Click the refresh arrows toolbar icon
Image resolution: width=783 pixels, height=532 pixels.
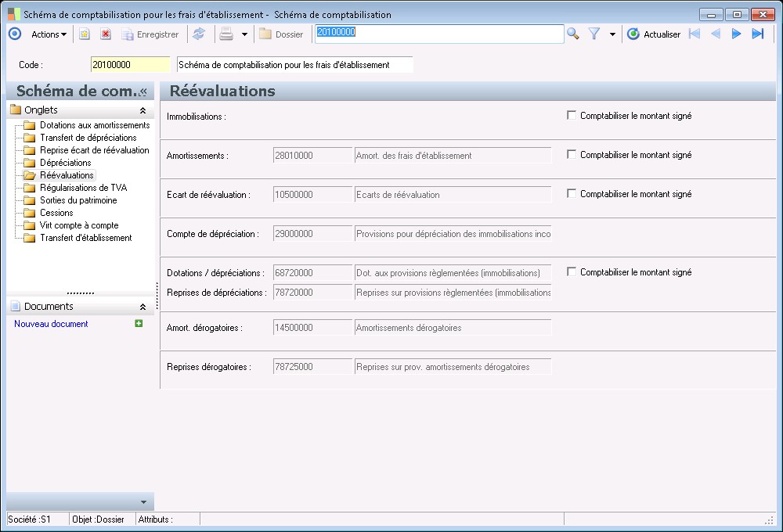point(199,34)
